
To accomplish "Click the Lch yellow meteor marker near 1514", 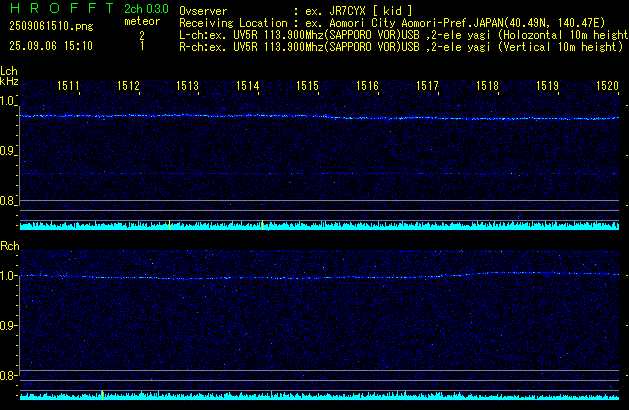I will coord(262,225).
